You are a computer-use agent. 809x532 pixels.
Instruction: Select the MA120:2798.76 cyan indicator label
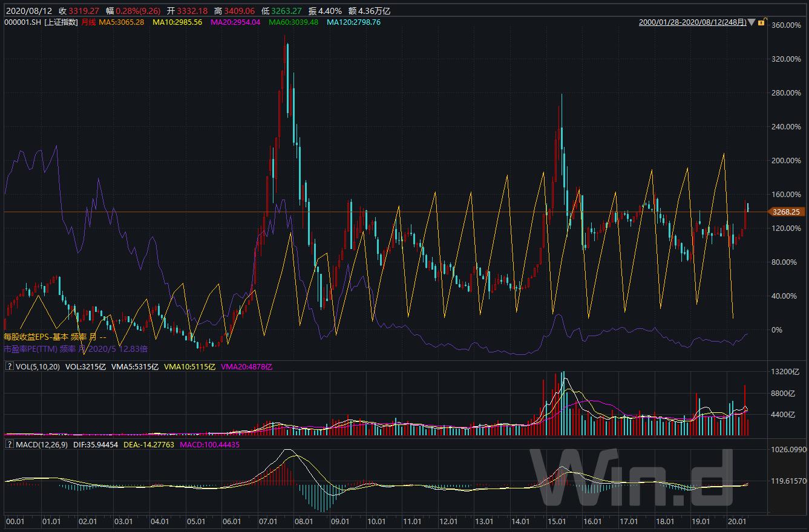pos(353,22)
